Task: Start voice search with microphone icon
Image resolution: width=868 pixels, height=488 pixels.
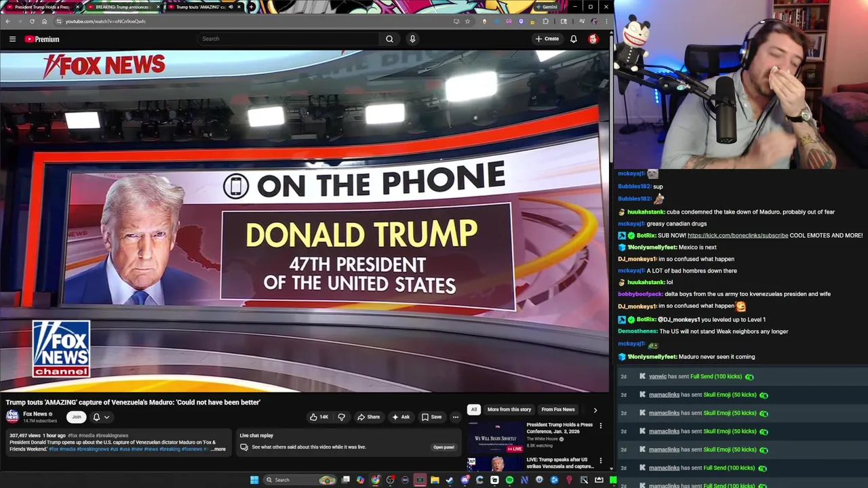Action: tap(412, 39)
